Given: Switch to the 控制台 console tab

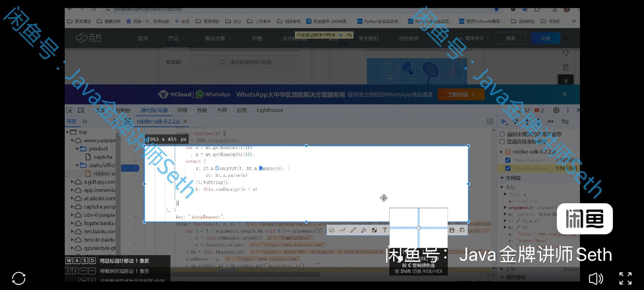Looking at the screenshot, I should tap(123, 110).
